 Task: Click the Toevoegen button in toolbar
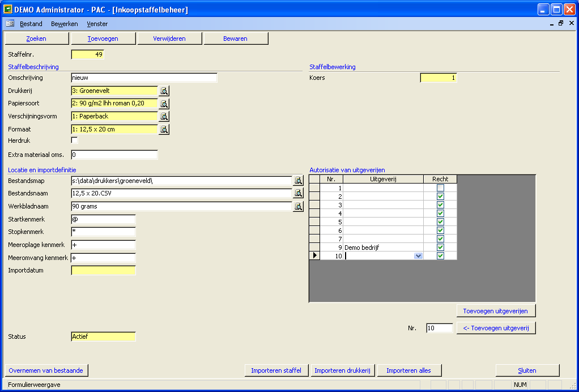[103, 39]
